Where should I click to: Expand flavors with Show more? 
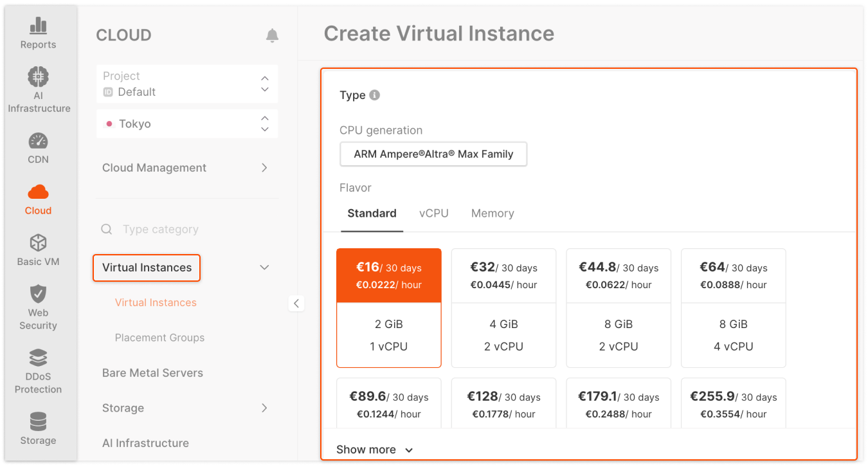coord(375,450)
